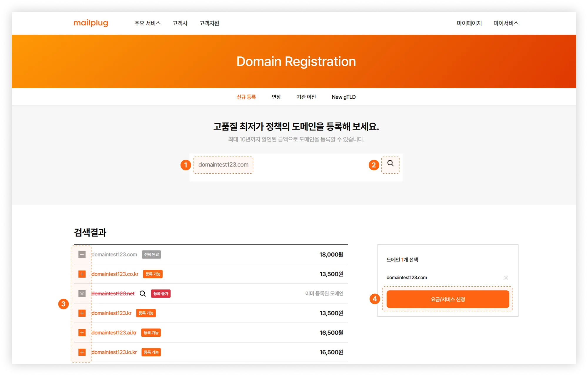Click the magnifier search button

point(390,163)
